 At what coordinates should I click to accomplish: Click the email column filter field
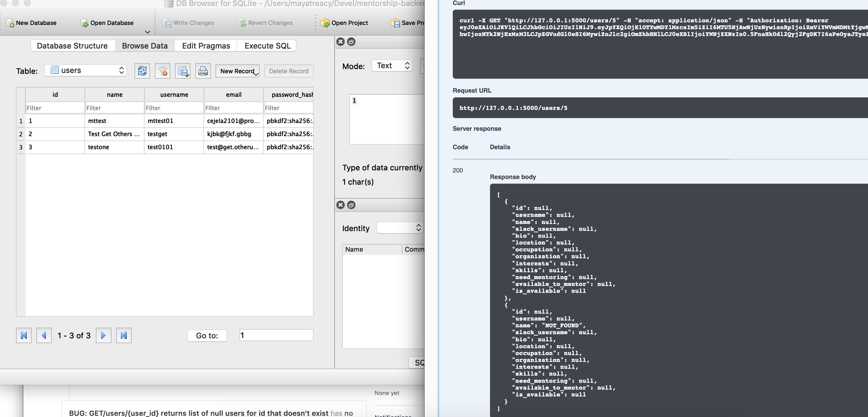click(233, 108)
